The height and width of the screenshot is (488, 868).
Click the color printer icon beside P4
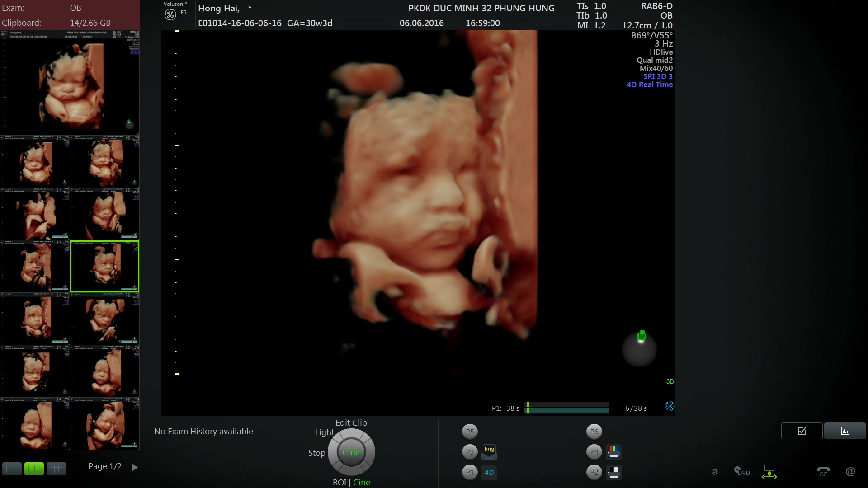[613, 451]
